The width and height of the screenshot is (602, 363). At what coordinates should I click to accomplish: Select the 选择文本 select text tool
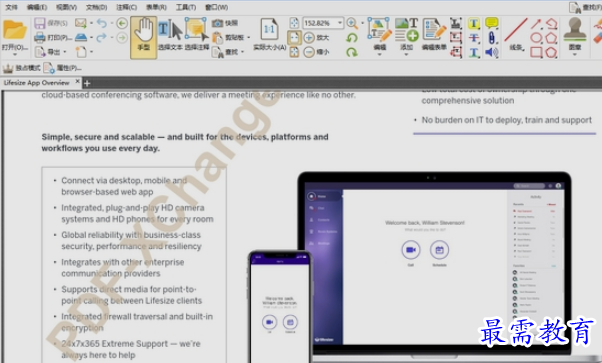(170, 35)
